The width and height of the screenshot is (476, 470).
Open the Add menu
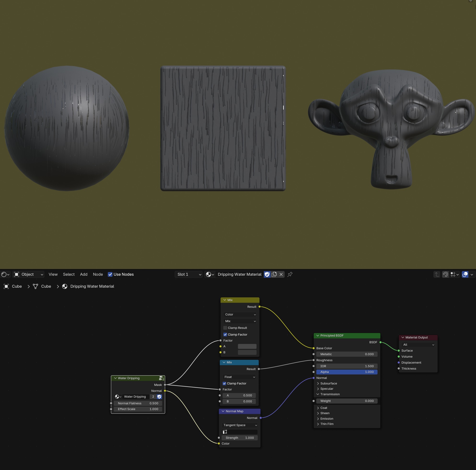pyautogui.click(x=83, y=274)
